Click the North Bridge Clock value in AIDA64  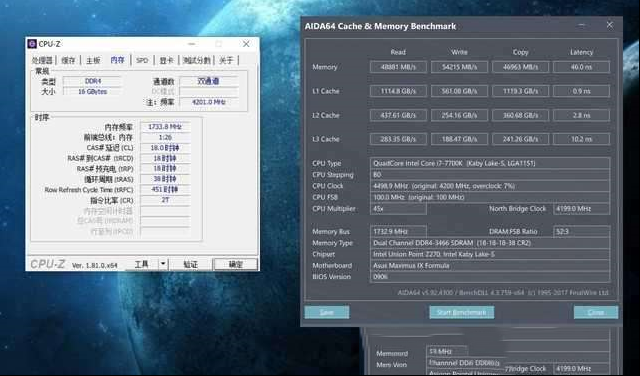pos(582,209)
